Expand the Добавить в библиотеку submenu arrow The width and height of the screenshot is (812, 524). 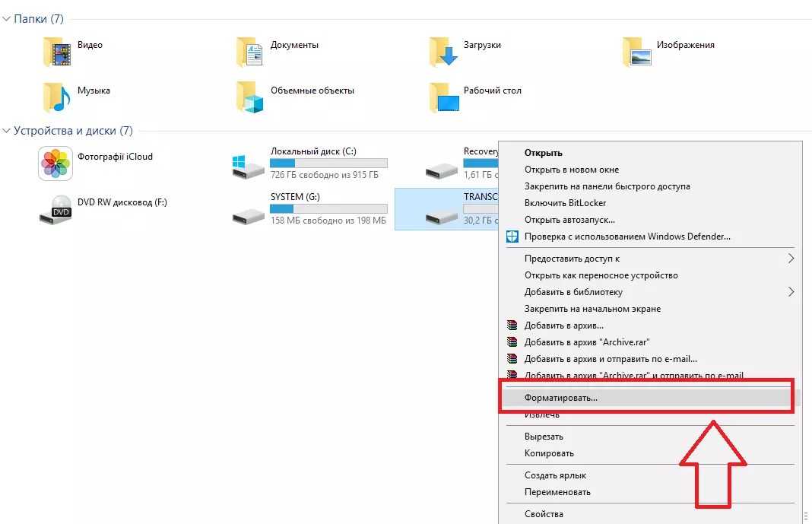[x=791, y=292]
